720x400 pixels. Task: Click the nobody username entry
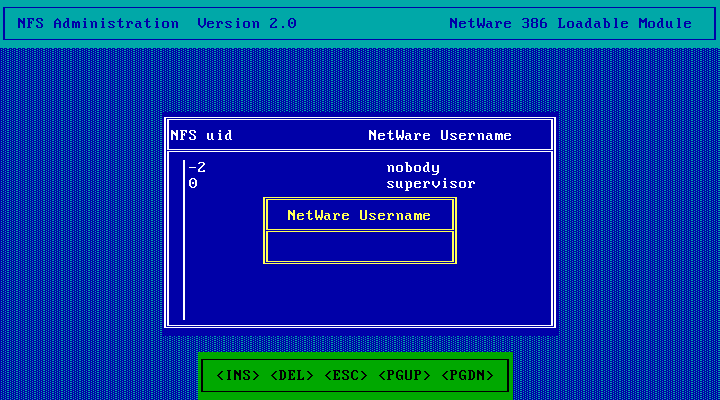pyautogui.click(x=413, y=168)
